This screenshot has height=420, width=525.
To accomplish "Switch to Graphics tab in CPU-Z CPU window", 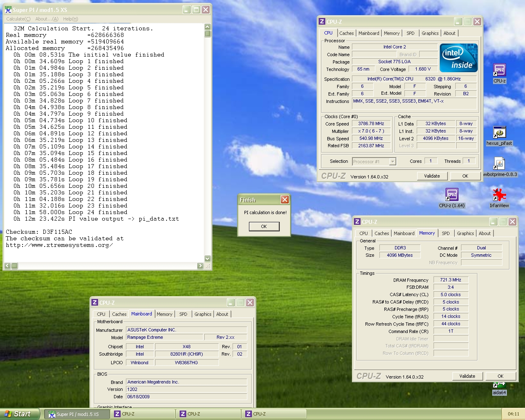I will [x=430, y=34].
